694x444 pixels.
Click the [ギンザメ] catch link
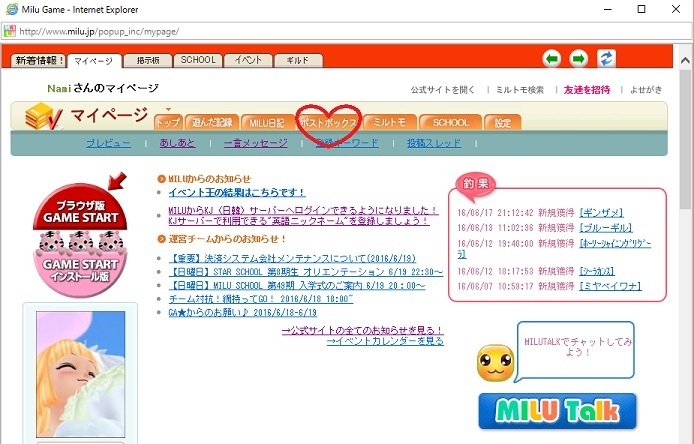click(601, 213)
